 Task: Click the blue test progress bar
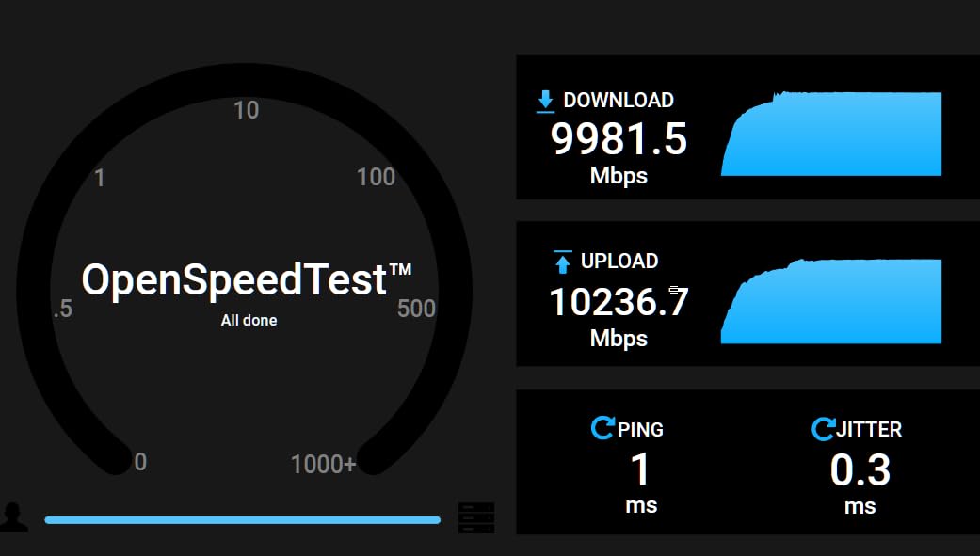coord(242,519)
